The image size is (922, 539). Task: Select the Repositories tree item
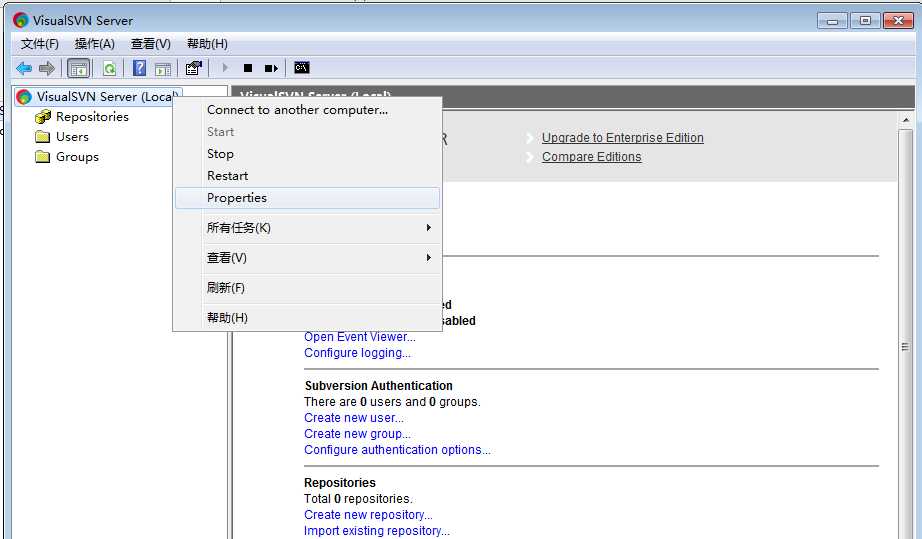click(92, 116)
